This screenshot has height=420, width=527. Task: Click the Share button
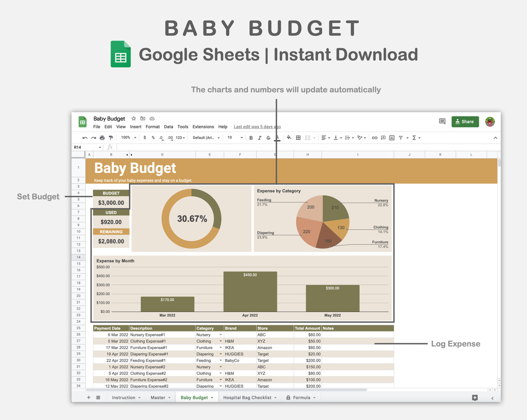click(x=465, y=121)
